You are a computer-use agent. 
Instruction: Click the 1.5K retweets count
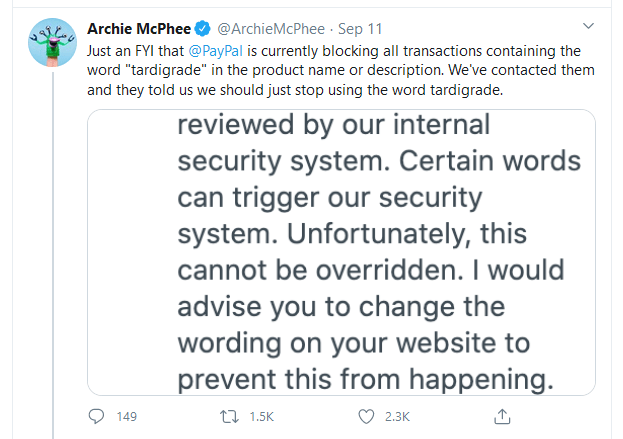pos(263,416)
